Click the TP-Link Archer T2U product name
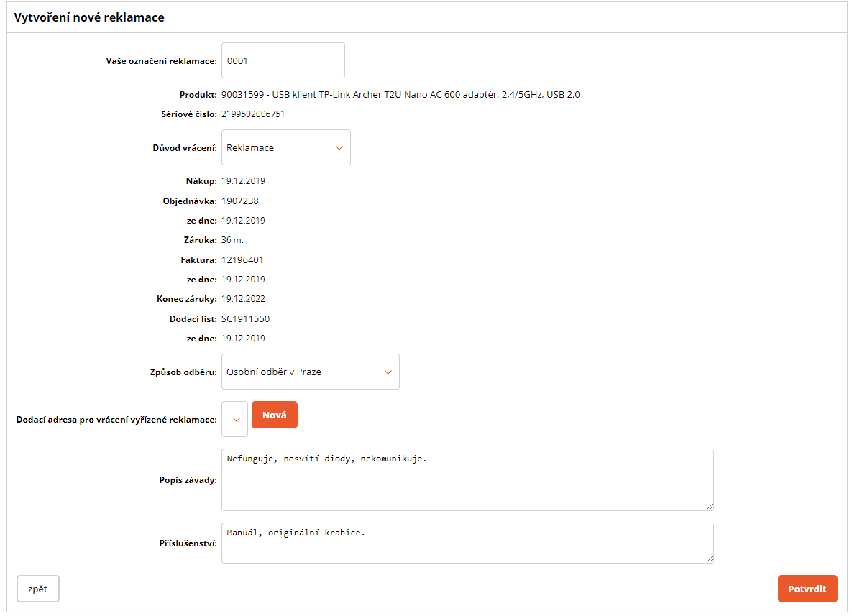Viewport: 852px width, 616px height. pyautogui.click(x=400, y=95)
